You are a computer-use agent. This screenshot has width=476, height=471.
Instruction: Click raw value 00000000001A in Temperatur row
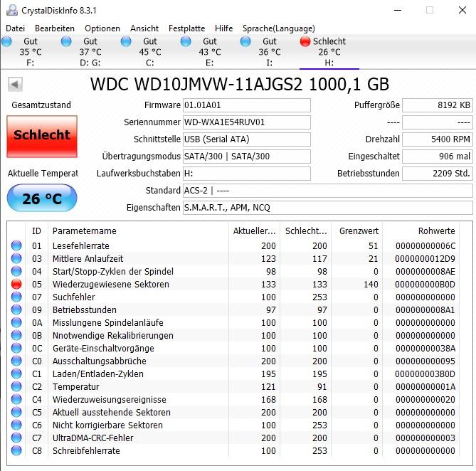[x=425, y=386]
